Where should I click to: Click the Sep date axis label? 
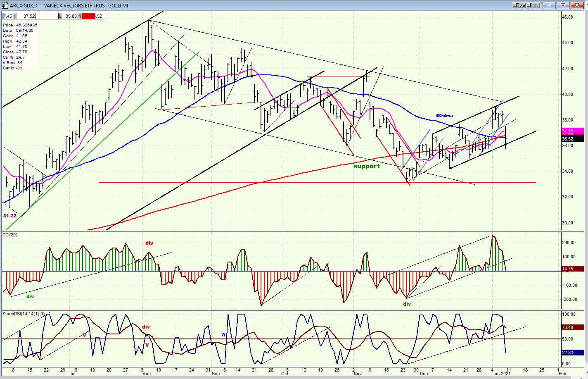(x=216, y=374)
